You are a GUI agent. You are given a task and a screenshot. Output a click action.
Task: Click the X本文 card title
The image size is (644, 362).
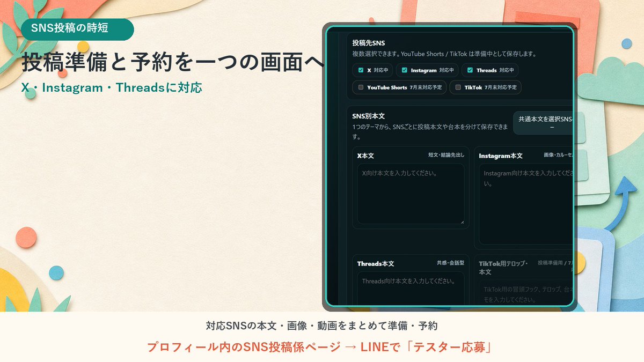click(x=366, y=156)
